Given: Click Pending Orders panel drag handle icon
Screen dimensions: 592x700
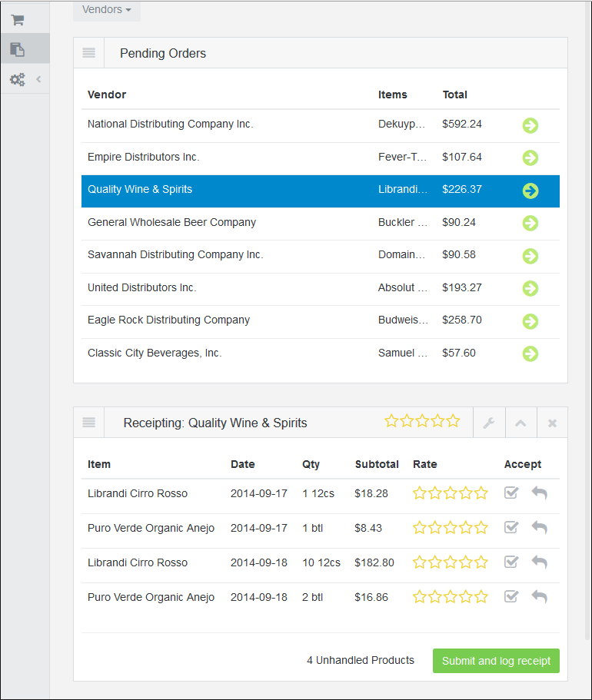Looking at the screenshot, I should (x=89, y=53).
